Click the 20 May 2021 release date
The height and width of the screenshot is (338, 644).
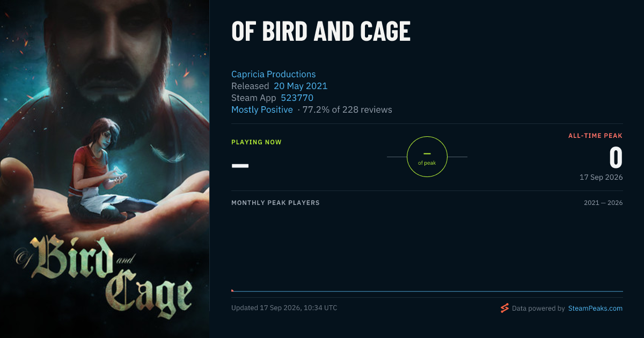[301, 86]
